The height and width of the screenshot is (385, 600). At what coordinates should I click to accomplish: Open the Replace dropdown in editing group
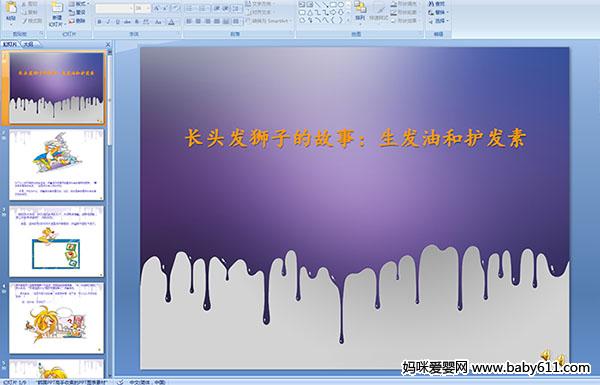pyautogui.click(x=439, y=12)
